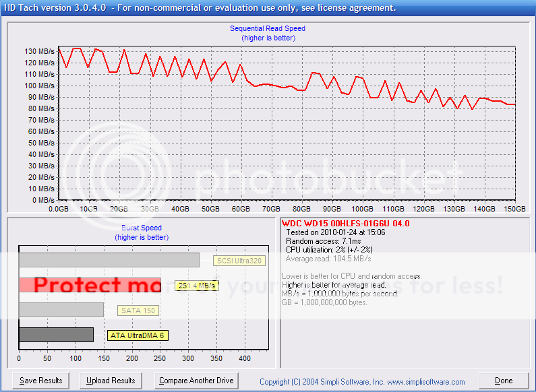Select the drive name WDC WD15 00HLFS-01G6U 04.0
The height and width of the screenshot is (392, 536).
(346, 224)
